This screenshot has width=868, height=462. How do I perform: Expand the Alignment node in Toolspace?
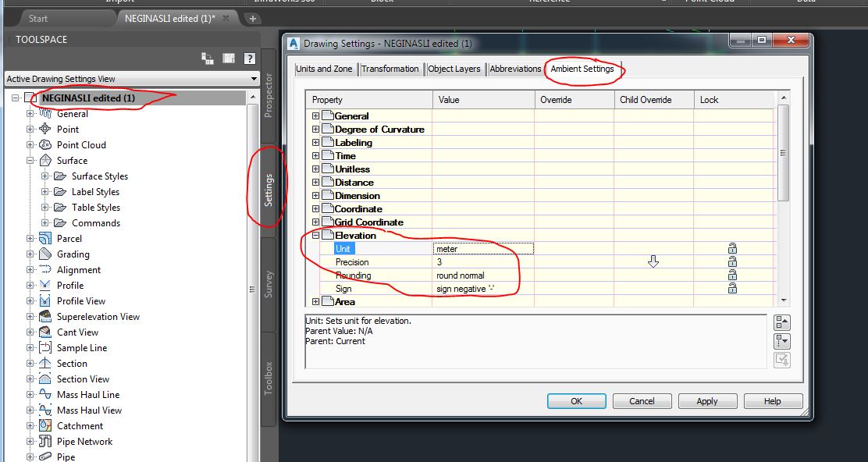click(x=30, y=269)
